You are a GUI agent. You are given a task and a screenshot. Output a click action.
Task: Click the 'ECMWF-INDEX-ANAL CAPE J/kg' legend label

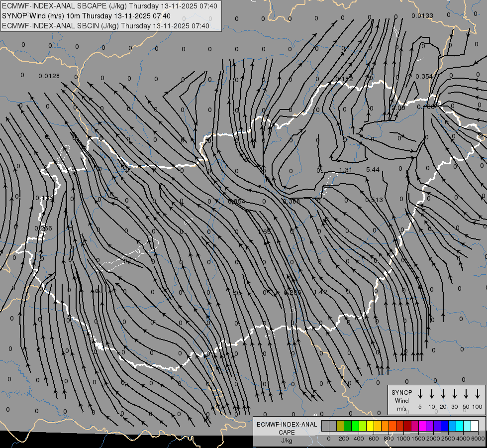(287, 432)
